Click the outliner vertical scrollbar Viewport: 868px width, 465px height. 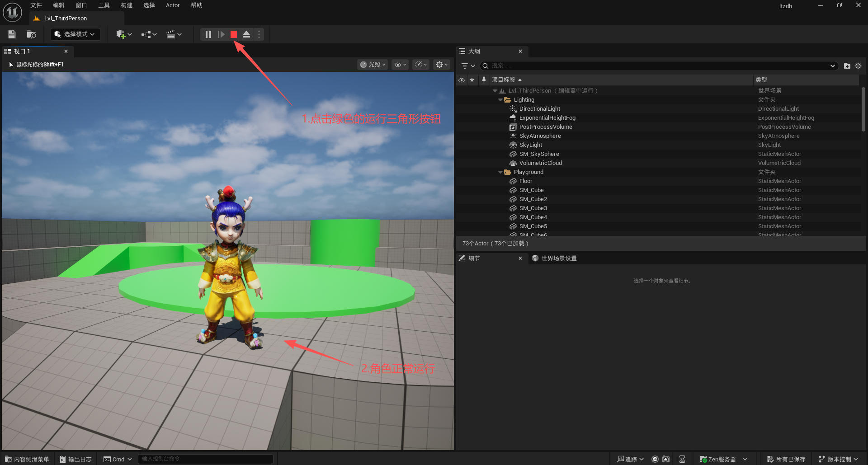coord(863,109)
